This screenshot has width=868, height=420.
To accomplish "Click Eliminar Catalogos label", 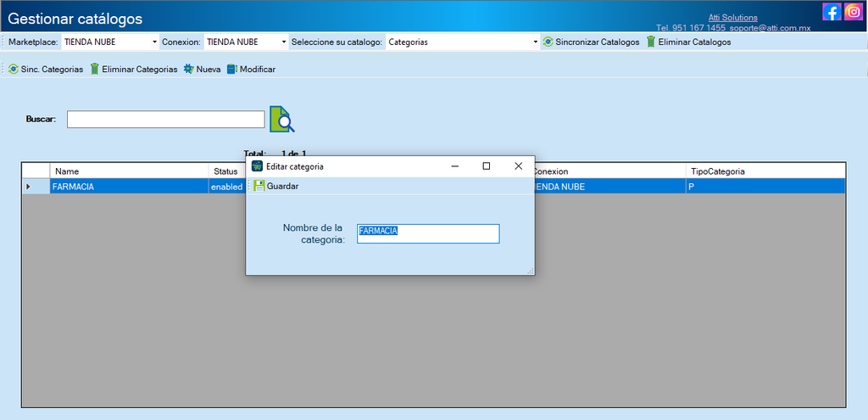I will pyautogui.click(x=694, y=42).
